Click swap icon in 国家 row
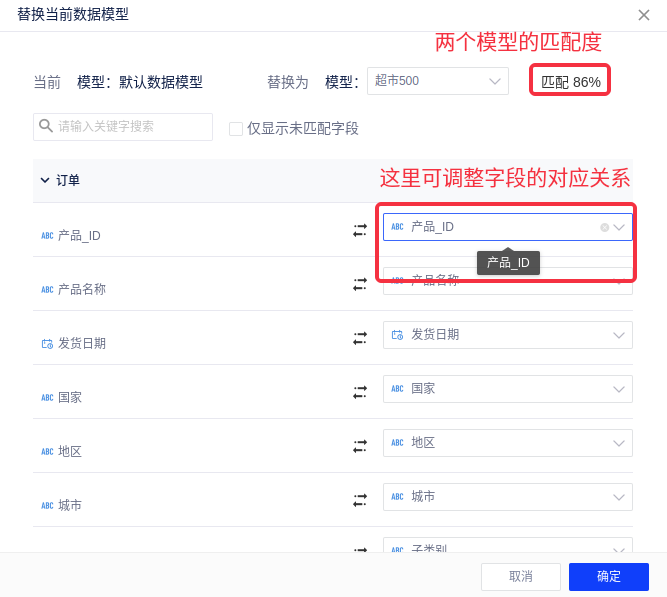This screenshot has height=597, width=667. pyautogui.click(x=359, y=393)
